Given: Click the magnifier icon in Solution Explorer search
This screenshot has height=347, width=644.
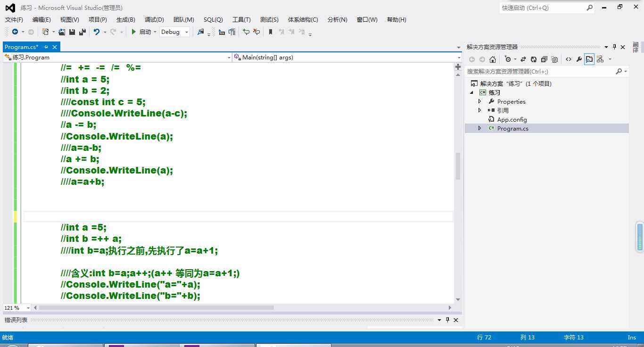Looking at the screenshot, I should coord(619,71).
